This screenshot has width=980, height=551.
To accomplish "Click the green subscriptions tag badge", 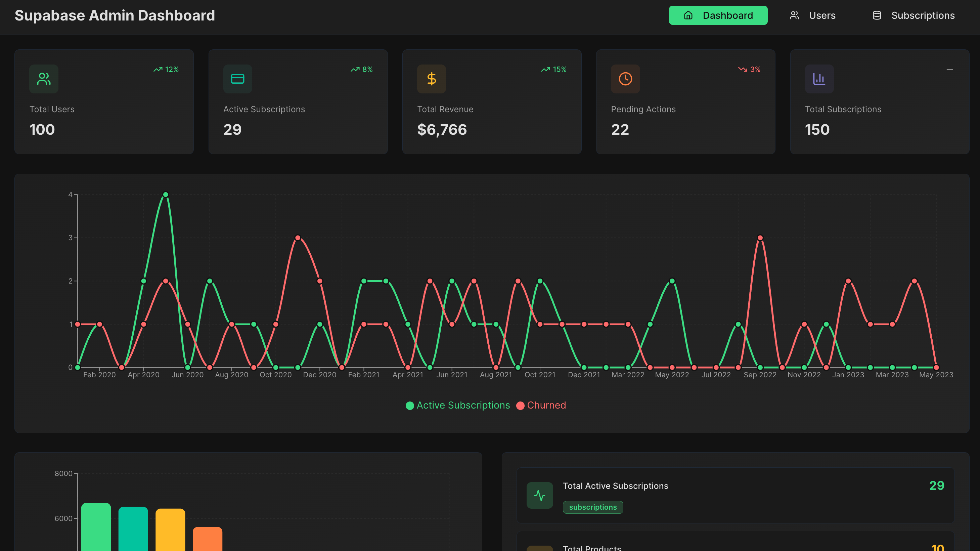I will pos(593,507).
